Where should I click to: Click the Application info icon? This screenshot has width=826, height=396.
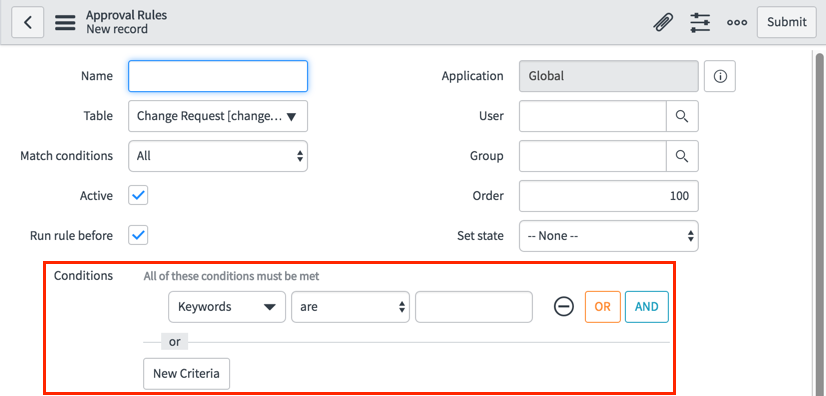tap(720, 76)
